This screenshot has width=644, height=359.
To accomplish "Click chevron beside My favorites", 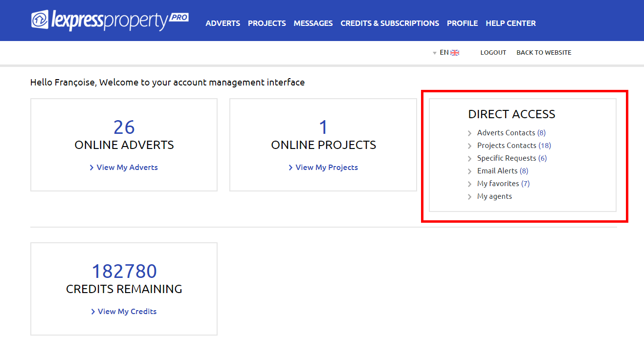I will click(x=469, y=184).
